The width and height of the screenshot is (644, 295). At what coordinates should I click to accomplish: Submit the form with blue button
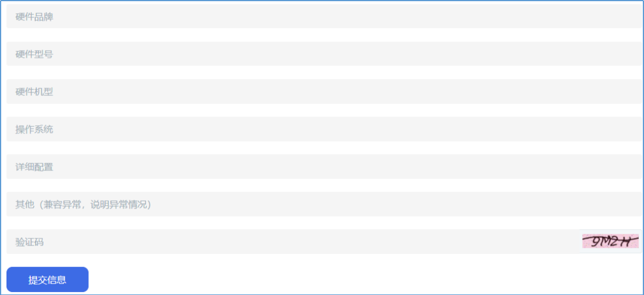click(48, 280)
